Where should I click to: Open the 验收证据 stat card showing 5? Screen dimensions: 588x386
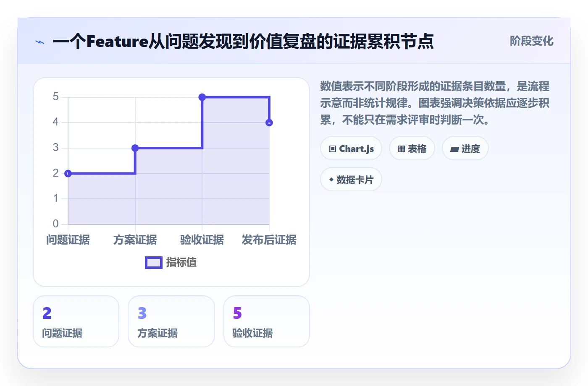[x=267, y=321]
